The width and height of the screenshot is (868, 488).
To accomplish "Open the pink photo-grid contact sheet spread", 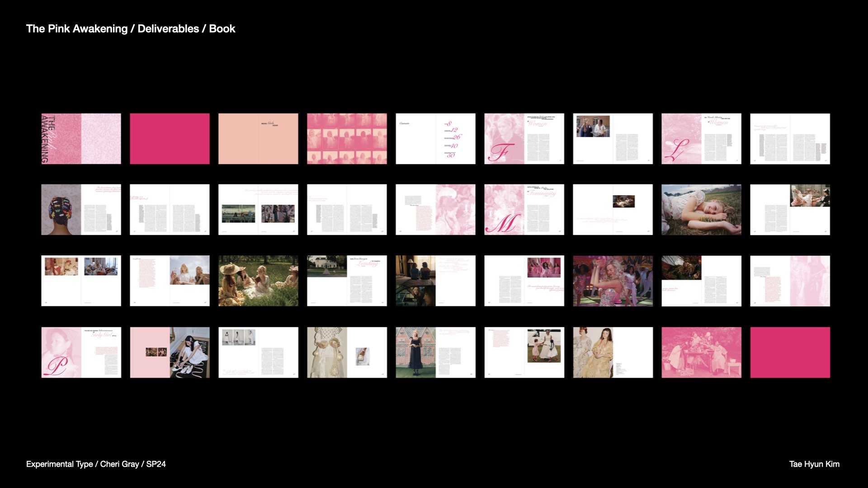I will pos(347,139).
